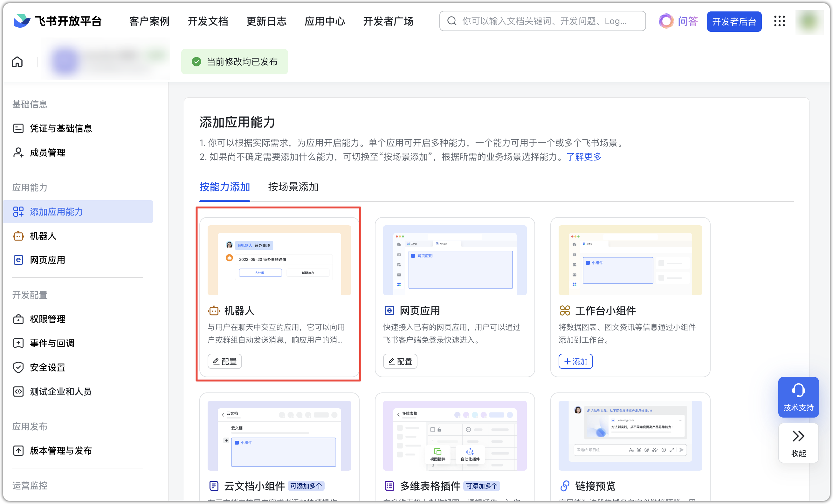Click the 多维表格插件 card table icon
Viewport: 833px width, 504px height.
(389, 486)
